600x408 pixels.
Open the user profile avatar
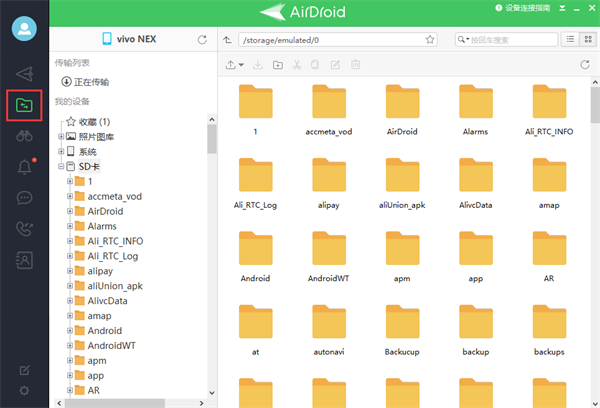click(x=24, y=28)
